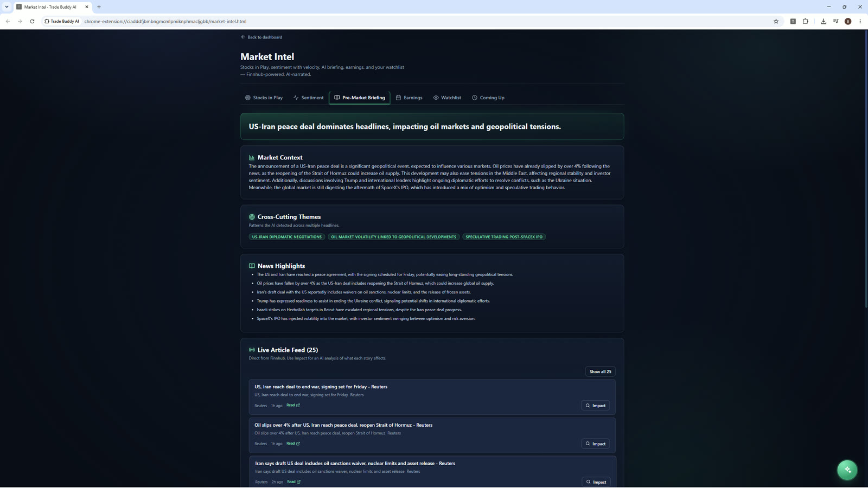This screenshot has width=868, height=488.
Task: Select the Oil Market Volatility theme tag
Action: [x=394, y=237]
